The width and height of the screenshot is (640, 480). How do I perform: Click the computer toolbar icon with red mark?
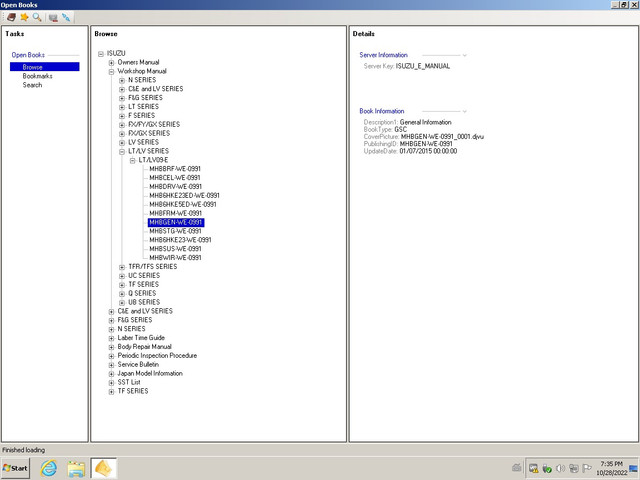pyautogui.click(x=53, y=17)
